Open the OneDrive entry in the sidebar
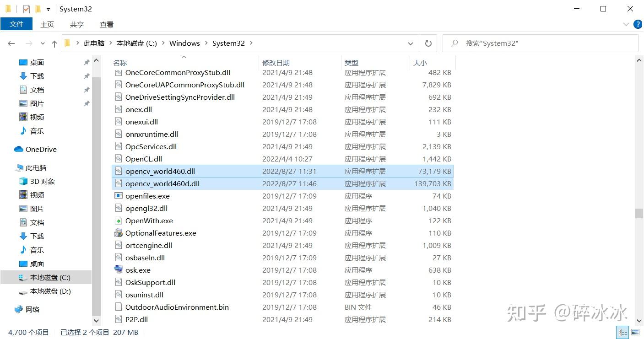This screenshot has width=644, height=339. (x=41, y=149)
